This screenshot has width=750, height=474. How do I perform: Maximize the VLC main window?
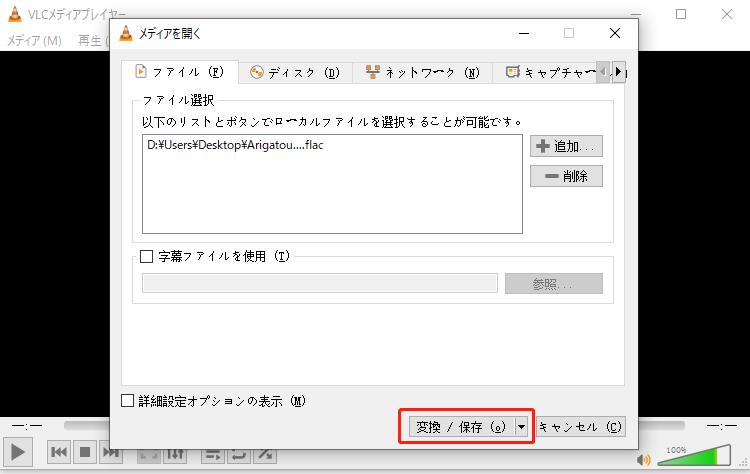tap(681, 14)
